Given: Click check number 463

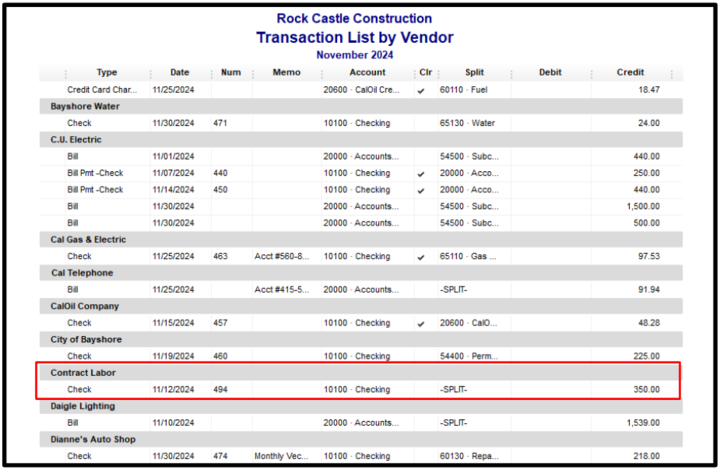Looking at the screenshot, I should [x=220, y=256].
